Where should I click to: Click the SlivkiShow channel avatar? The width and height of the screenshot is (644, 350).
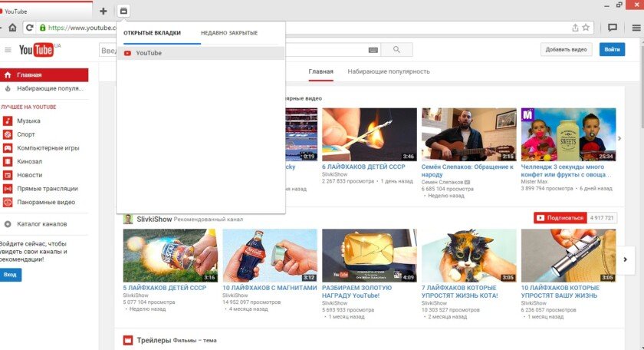point(128,220)
